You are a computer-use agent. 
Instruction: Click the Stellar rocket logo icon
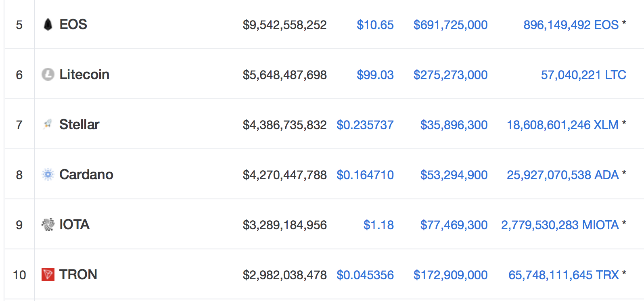click(48, 124)
